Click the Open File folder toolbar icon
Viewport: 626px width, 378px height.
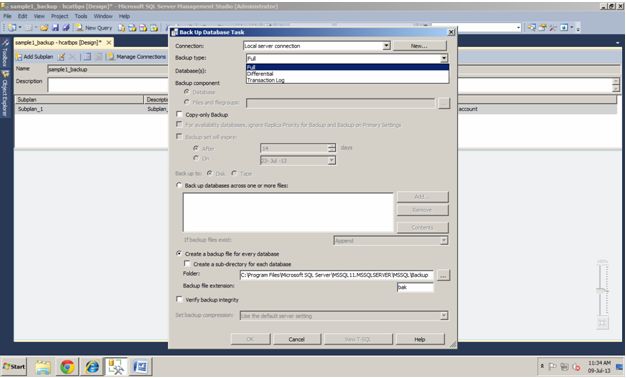click(44, 28)
